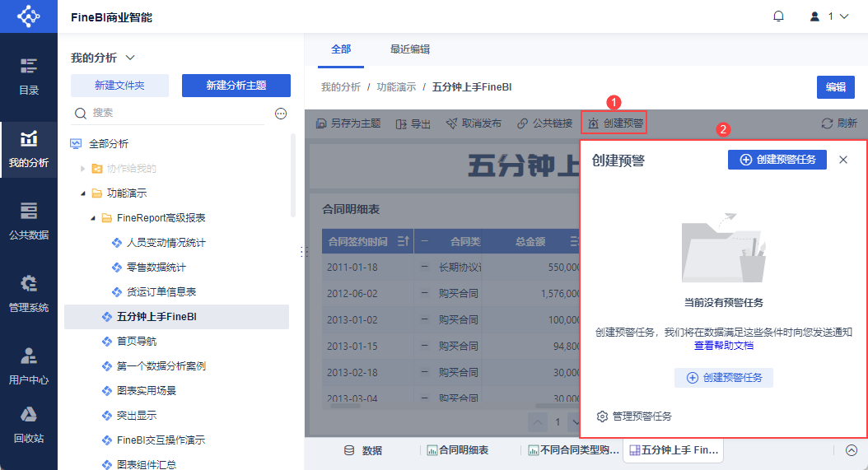This screenshot has width=868, height=470.
Task: Select 全部分析 in the tree
Action: (x=109, y=144)
